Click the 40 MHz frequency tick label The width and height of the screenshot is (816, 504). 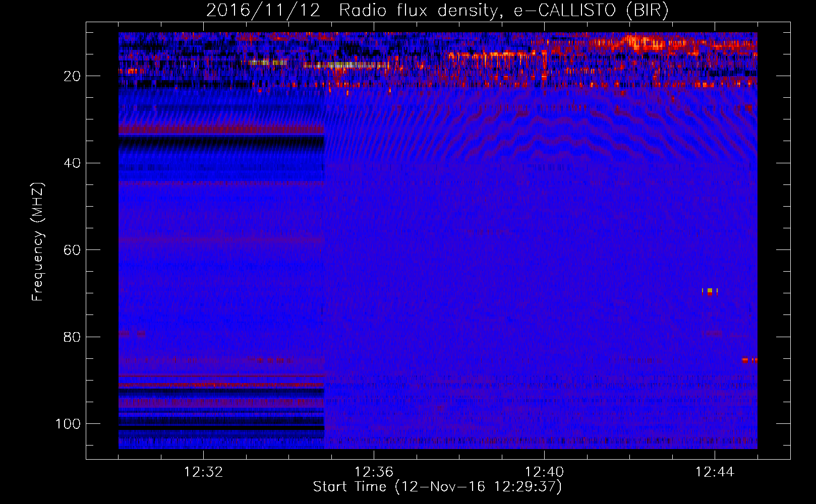[x=72, y=163]
